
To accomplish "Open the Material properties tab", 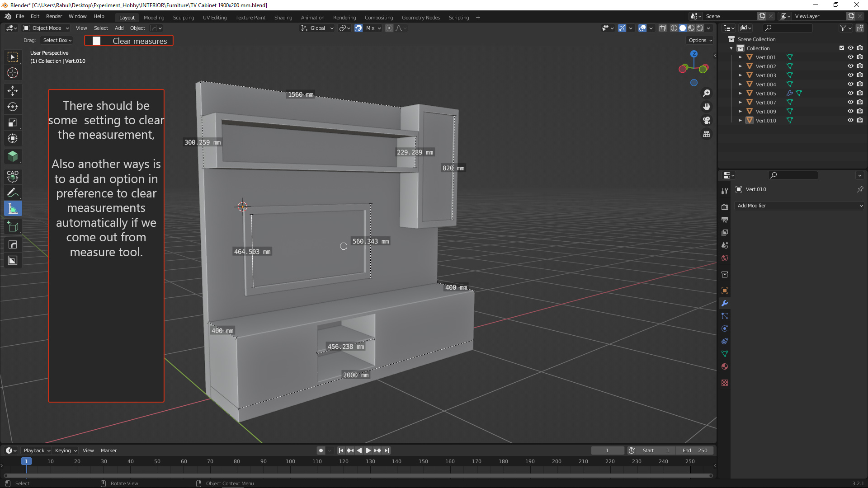I will (725, 366).
